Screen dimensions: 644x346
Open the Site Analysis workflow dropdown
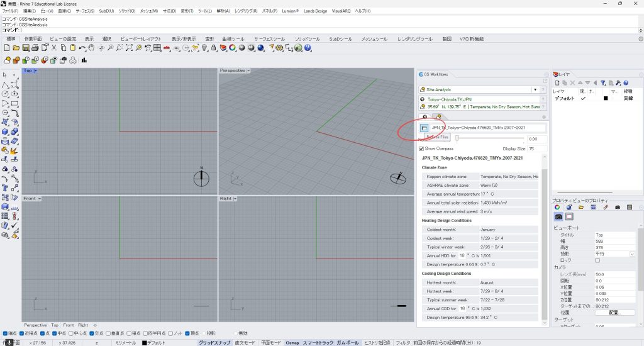point(535,90)
